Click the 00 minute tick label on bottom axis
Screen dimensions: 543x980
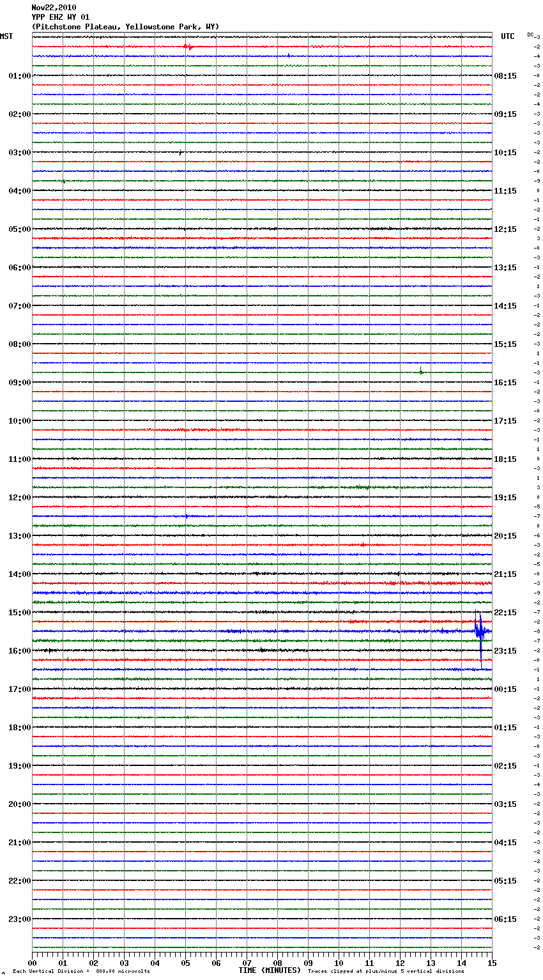coord(32,963)
